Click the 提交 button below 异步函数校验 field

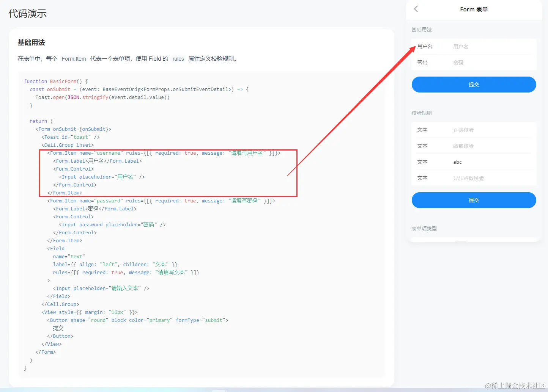click(474, 200)
